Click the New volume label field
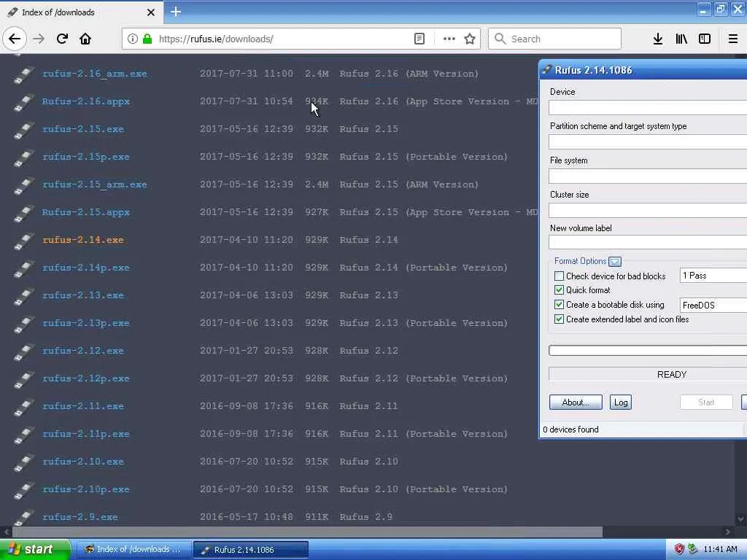 [x=648, y=242]
